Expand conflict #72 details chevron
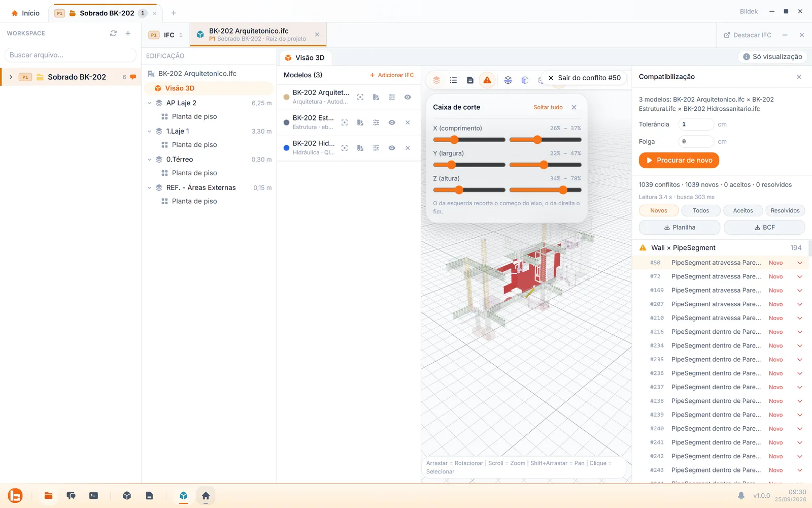This screenshot has width=812, height=508. click(800, 277)
